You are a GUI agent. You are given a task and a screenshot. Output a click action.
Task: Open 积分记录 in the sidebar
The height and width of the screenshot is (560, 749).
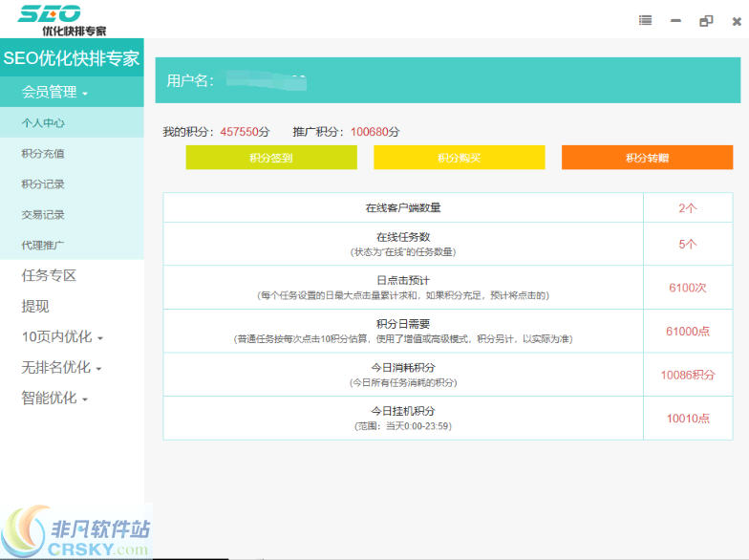point(72,183)
